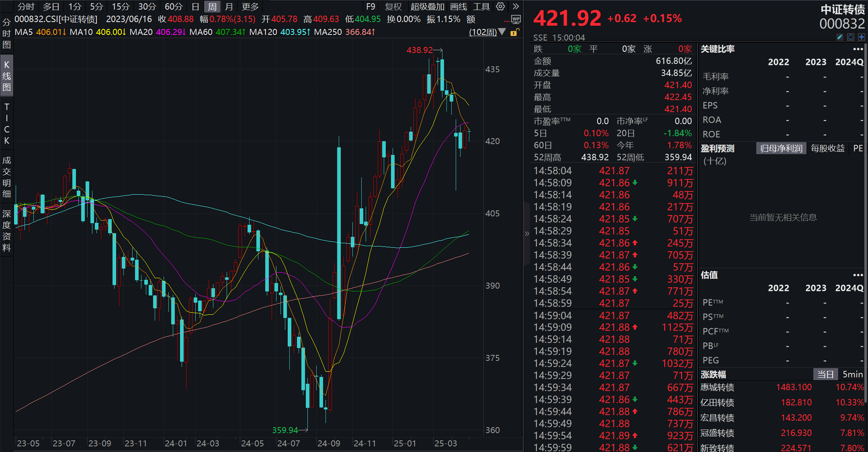The image size is (868, 452).
Task: Click 惠城转债 in gainers list
Action: (x=717, y=387)
